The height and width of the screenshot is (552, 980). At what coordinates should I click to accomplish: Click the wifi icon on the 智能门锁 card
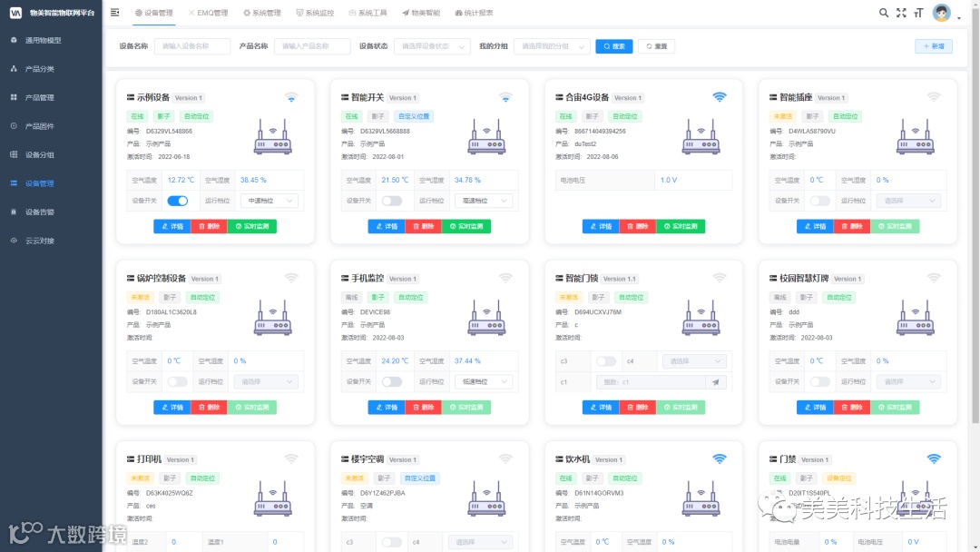(x=720, y=278)
